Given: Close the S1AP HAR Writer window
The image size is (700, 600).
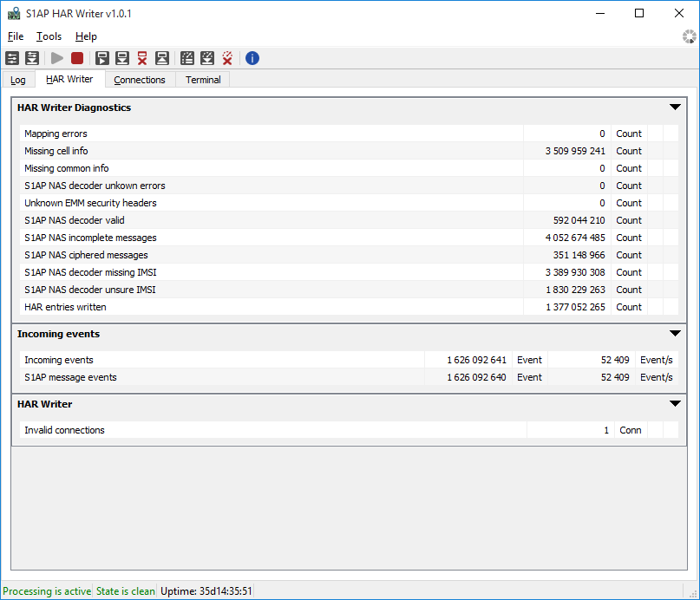Looking at the screenshot, I should (x=679, y=13).
